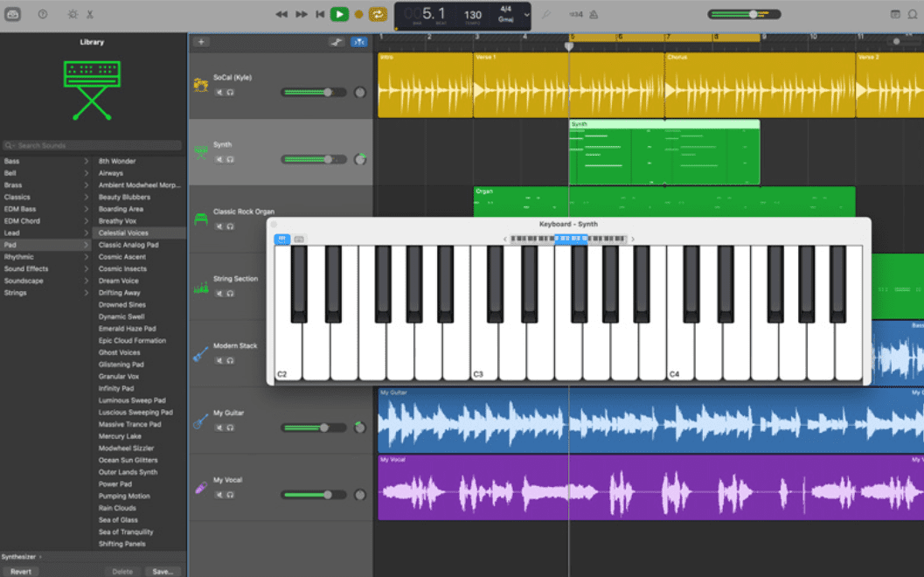Image resolution: width=924 pixels, height=577 pixels.
Task: Solo the Synth track with headphones icon
Action: coord(230,160)
